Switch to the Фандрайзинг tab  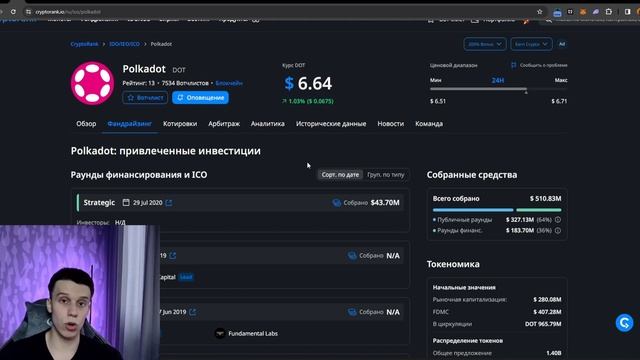click(x=129, y=124)
